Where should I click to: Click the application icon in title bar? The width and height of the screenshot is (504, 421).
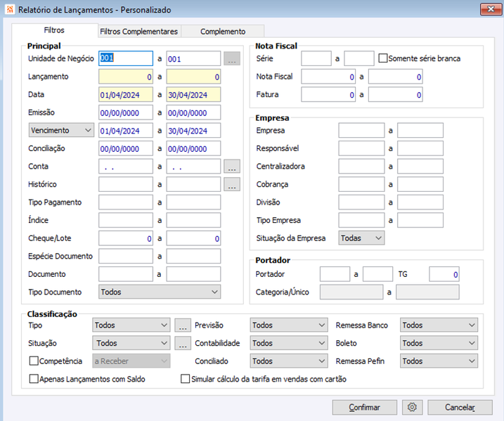(10, 9)
